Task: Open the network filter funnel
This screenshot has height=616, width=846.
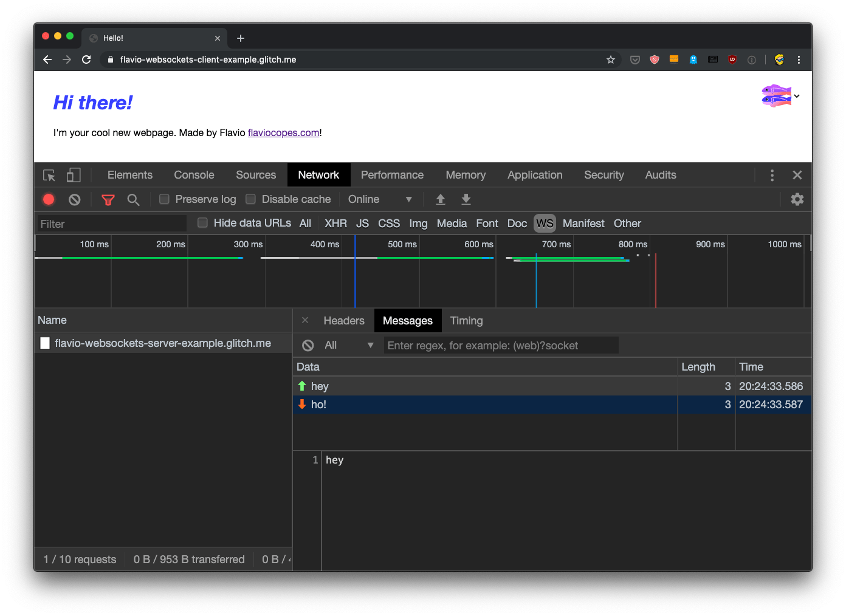Action: click(108, 199)
